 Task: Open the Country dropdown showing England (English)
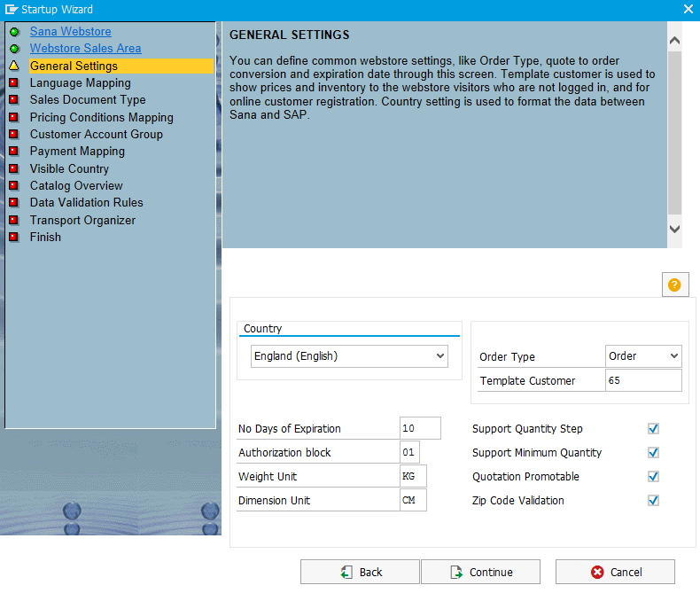click(x=349, y=356)
